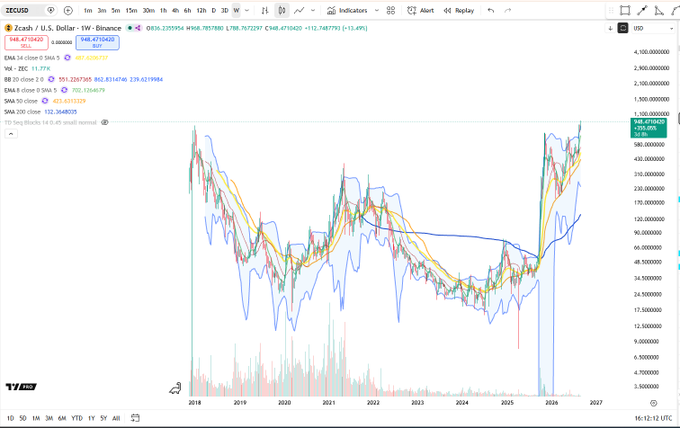Set date range to 5D
This screenshot has height=428, width=680.
coord(23,418)
